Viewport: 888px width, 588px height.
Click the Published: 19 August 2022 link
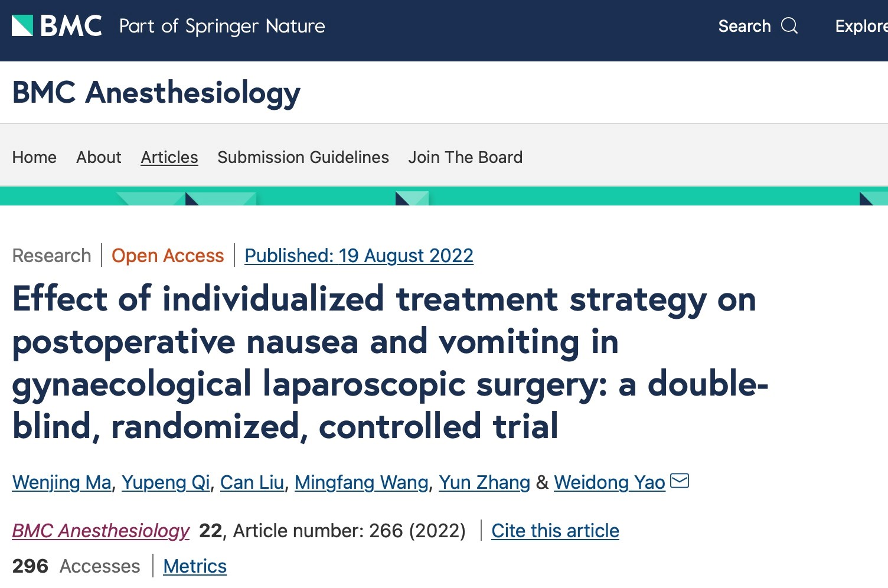[x=359, y=256]
